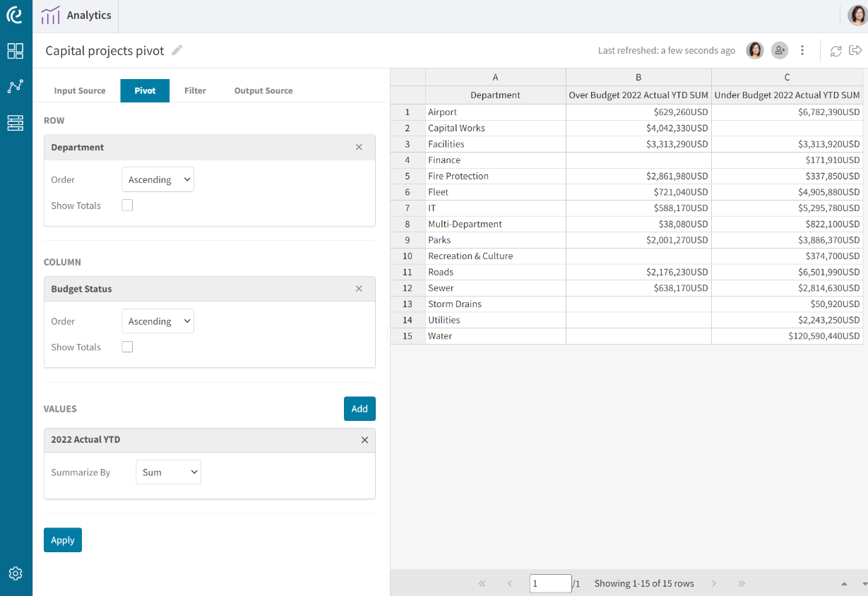Export the pivot using the export icon

coord(855,50)
